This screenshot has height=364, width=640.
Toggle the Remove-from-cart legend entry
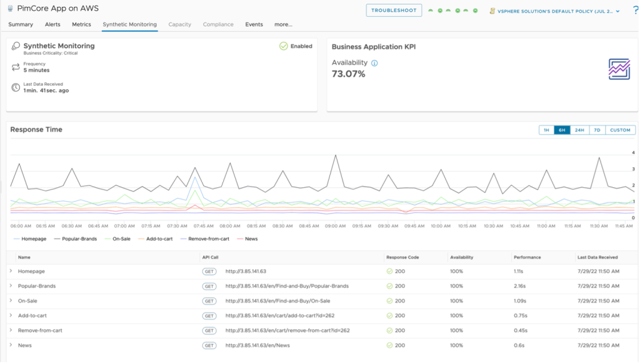tap(205, 239)
